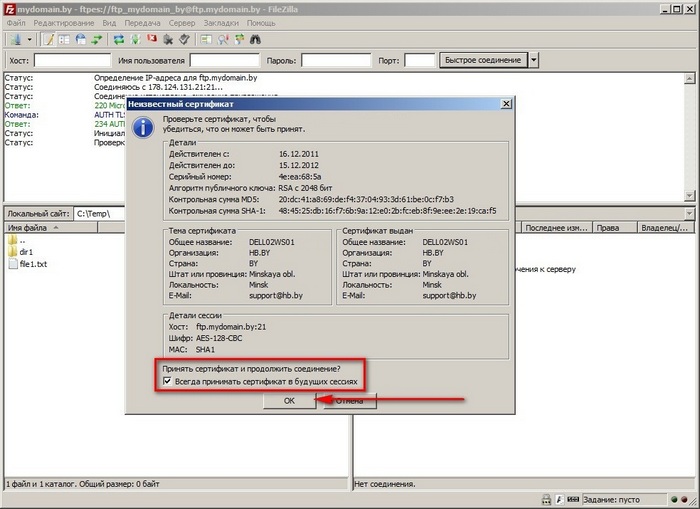This screenshot has width=700, height=509.
Task: Open the Файл menu
Action: [16, 23]
